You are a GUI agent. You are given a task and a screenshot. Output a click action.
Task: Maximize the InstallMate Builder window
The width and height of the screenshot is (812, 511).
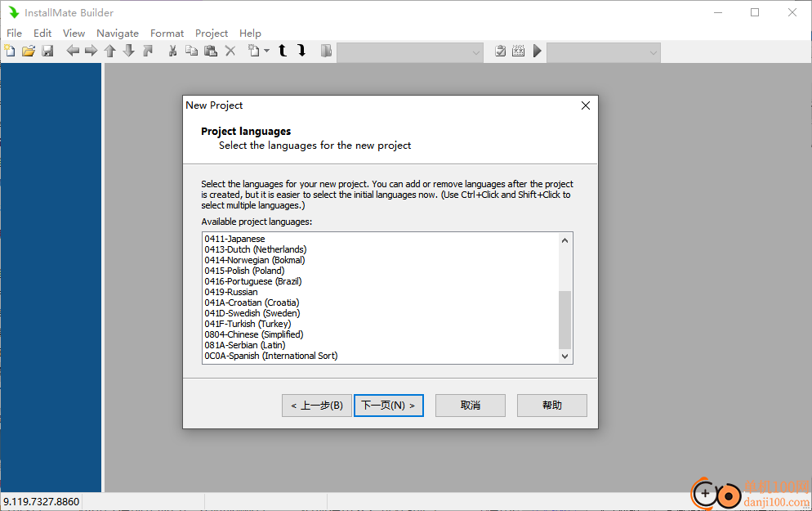pos(755,12)
